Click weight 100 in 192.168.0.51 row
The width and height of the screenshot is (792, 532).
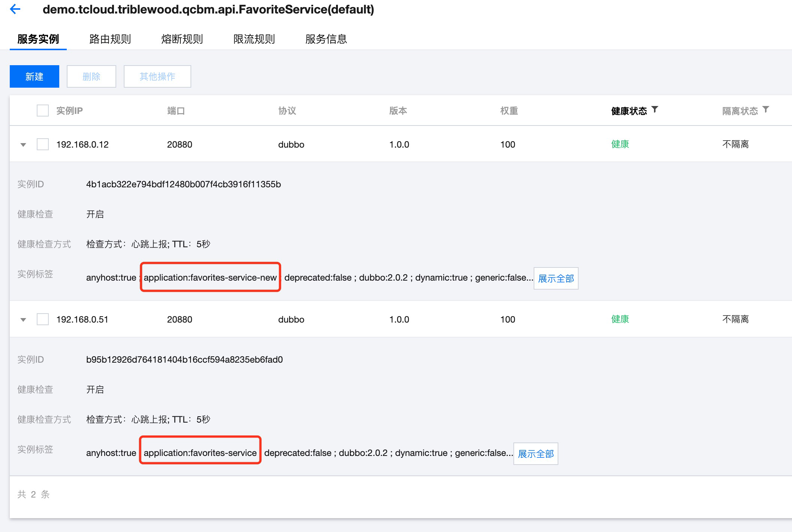click(508, 320)
